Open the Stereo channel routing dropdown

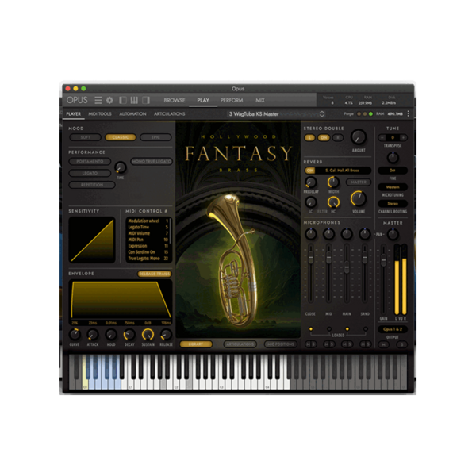393,203
